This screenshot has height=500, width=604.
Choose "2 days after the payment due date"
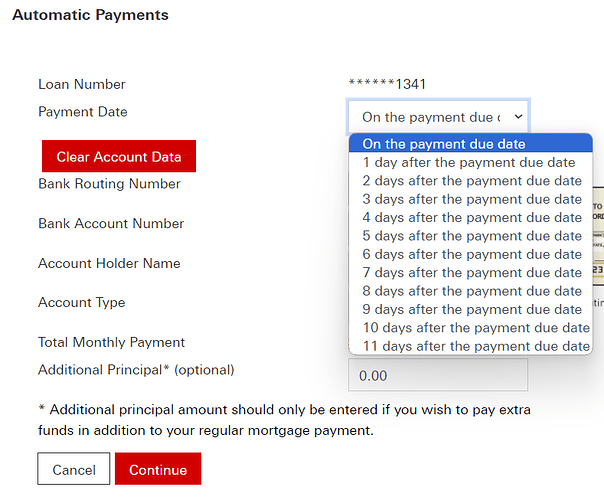click(470, 181)
